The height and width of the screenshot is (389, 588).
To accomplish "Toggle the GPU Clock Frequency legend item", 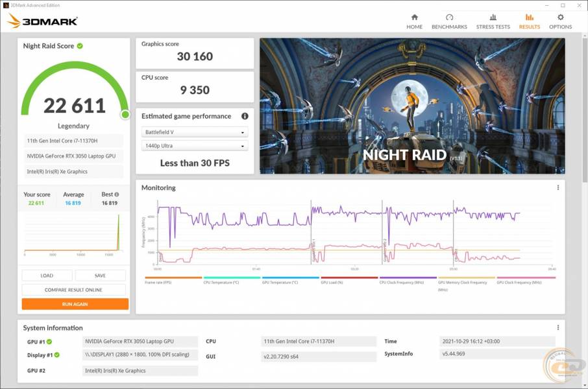I will (x=526, y=280).
